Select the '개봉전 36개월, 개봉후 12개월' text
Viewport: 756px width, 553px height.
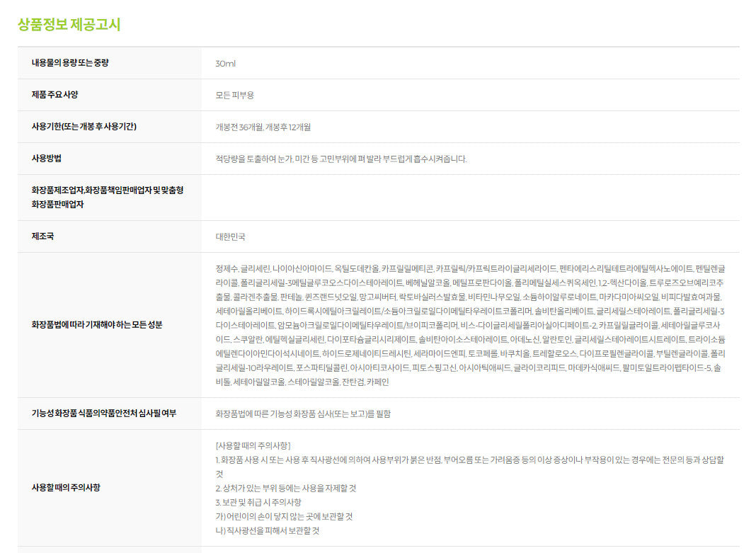pos(263,127)
